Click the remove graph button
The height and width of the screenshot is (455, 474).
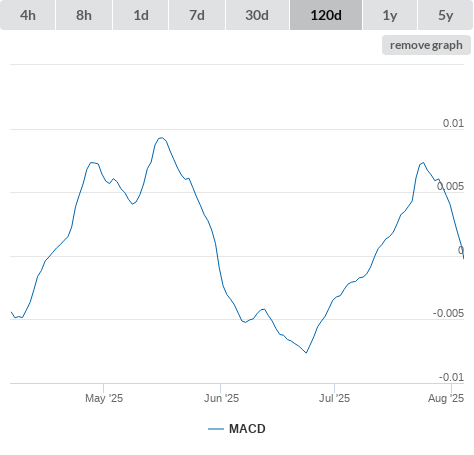(x=426, y=45)
